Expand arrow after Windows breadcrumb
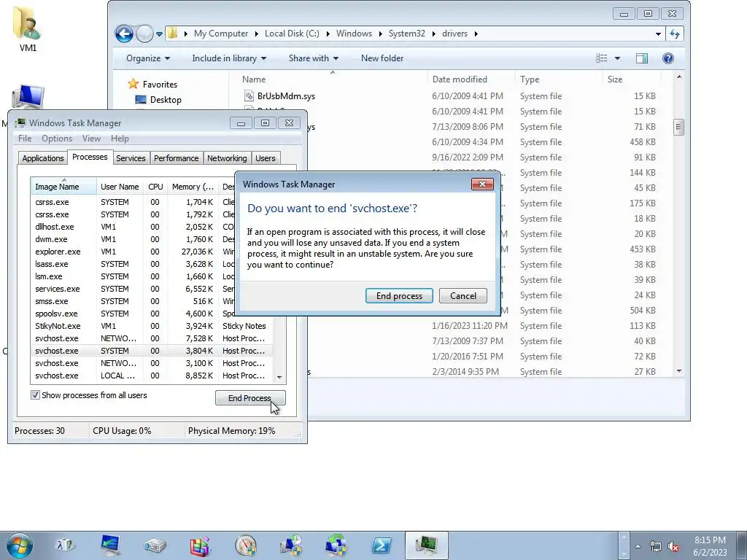The height and width of the screenshot is (560, 747). tap(380, 34)
